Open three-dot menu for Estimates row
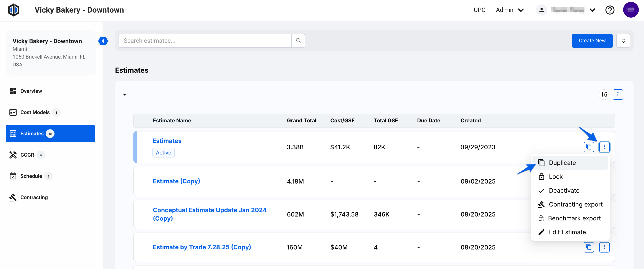644x269 pixels. pyautogui.click(x=604, y=147)
